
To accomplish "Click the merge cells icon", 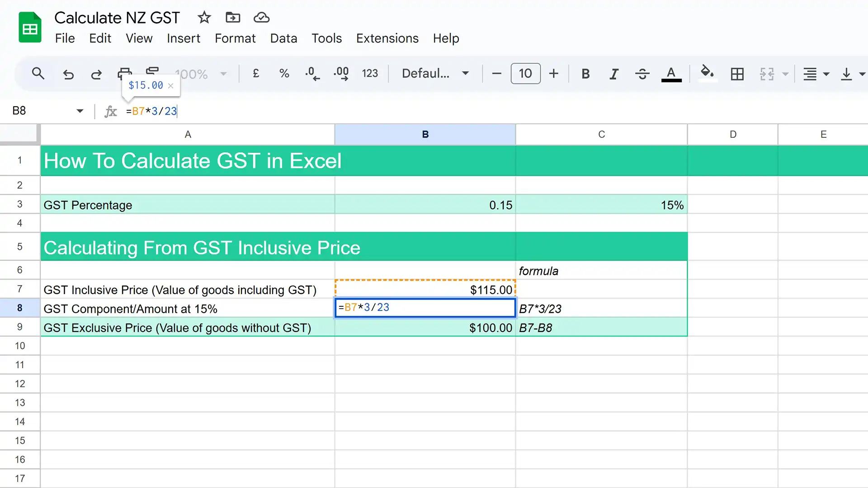I will click(x=767, y=74).
